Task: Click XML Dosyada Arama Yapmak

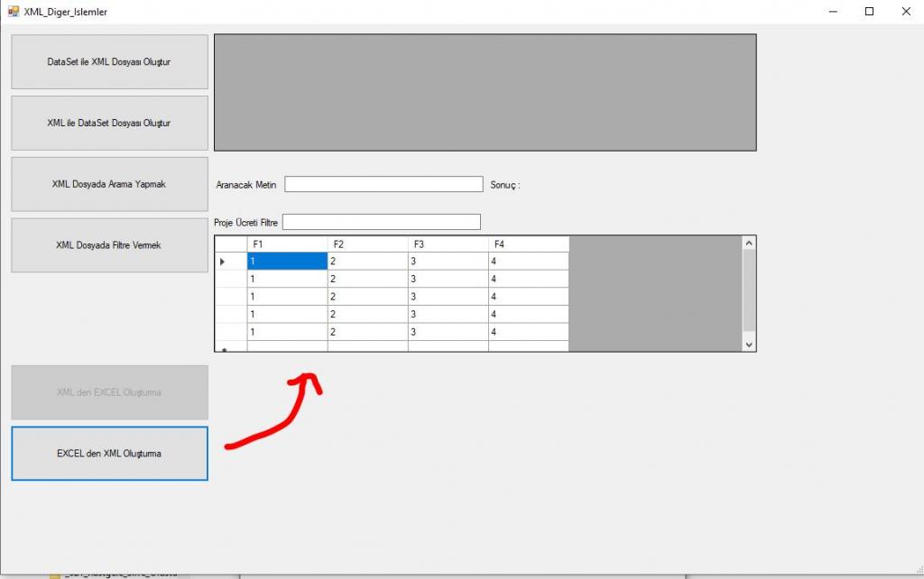Action: click(108, 183)
